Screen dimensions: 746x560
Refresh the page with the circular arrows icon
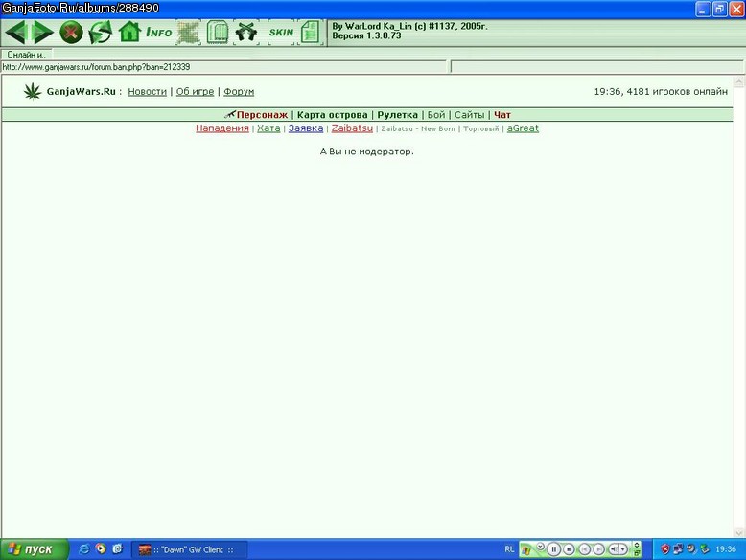pos(101,33)
